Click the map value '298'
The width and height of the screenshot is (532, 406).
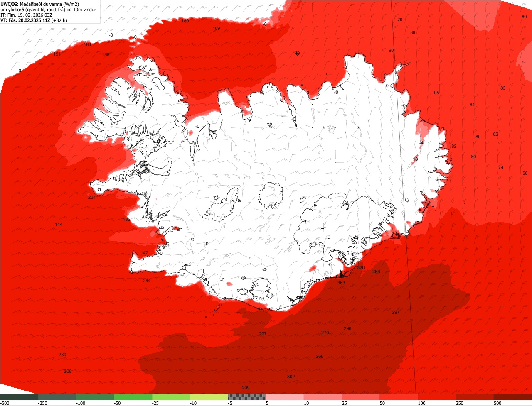[x=376, y=271]
